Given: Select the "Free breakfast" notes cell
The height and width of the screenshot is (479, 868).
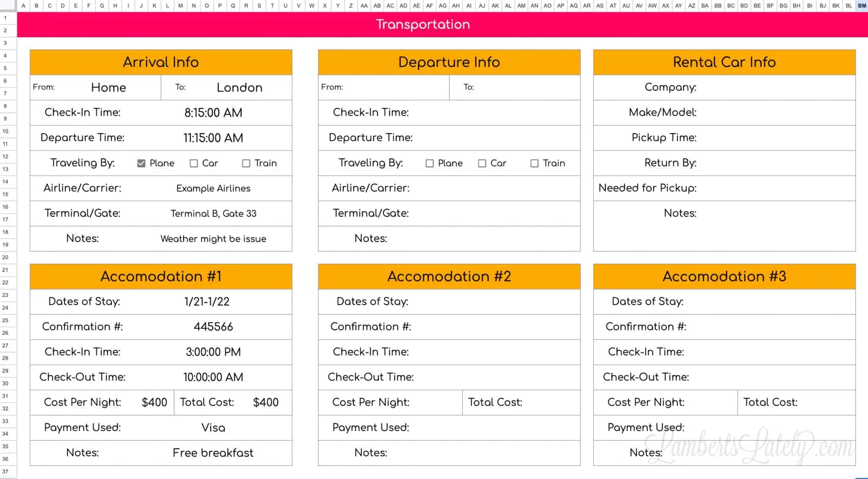Looking at the screenshot, I should [213, 453].
